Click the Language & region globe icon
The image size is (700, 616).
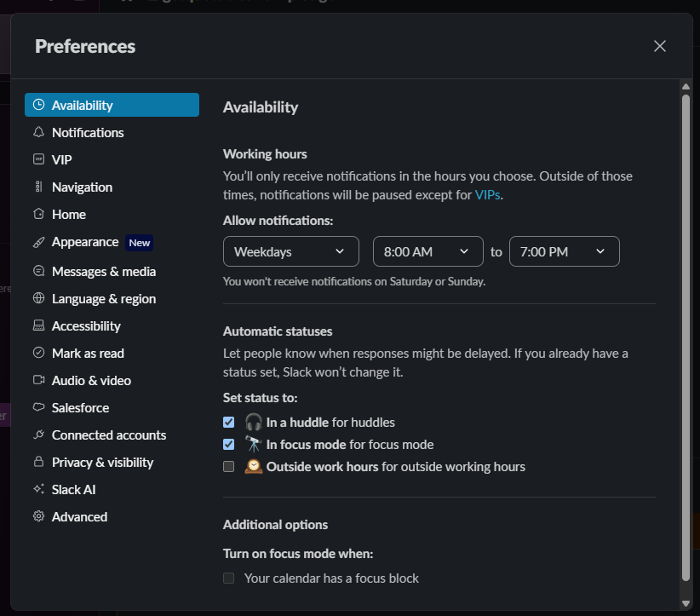pos(39,298)
